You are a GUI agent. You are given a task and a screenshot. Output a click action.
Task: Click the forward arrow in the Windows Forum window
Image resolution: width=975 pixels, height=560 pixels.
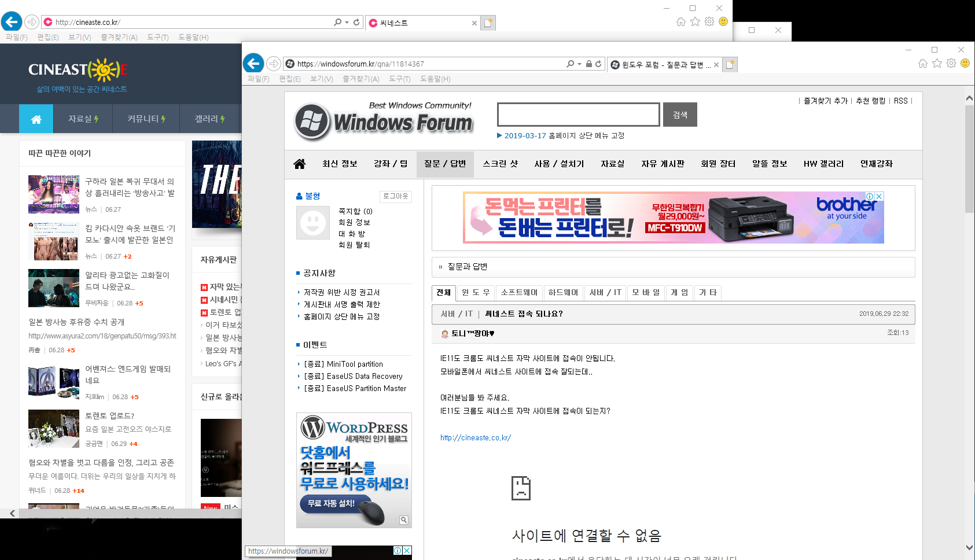[274, 64]
